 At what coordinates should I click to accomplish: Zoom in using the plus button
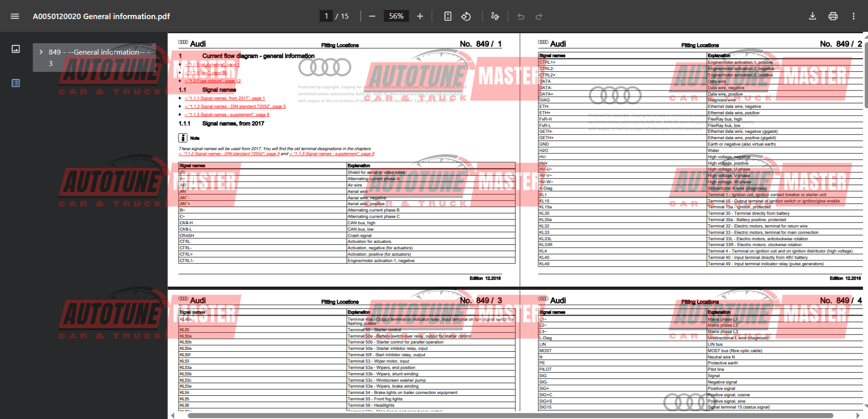[420, 16]
